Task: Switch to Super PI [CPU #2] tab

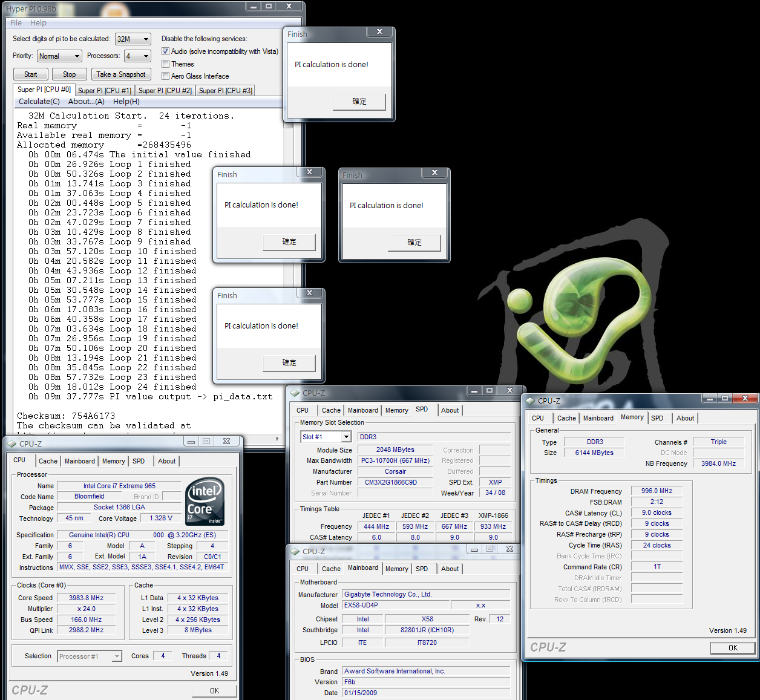Action: pos(165,91)
